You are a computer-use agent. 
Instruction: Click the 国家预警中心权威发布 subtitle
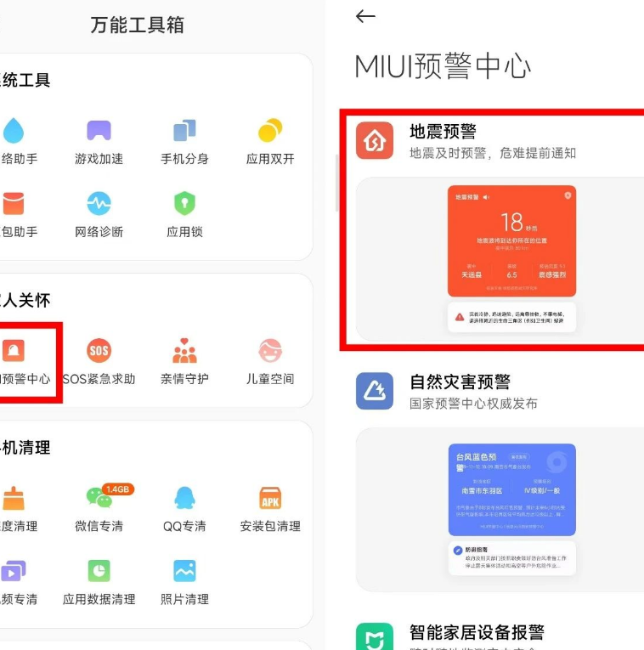(473, 404)
